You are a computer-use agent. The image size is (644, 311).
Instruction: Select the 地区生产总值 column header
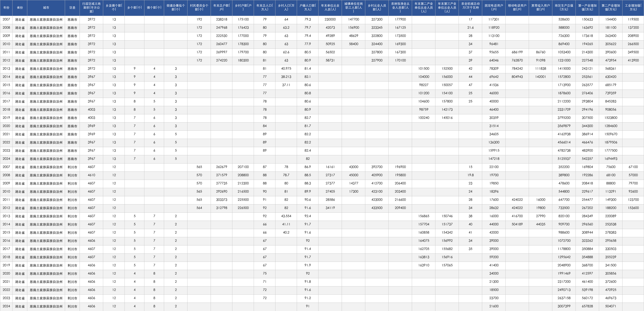click(x=564, y=8)
